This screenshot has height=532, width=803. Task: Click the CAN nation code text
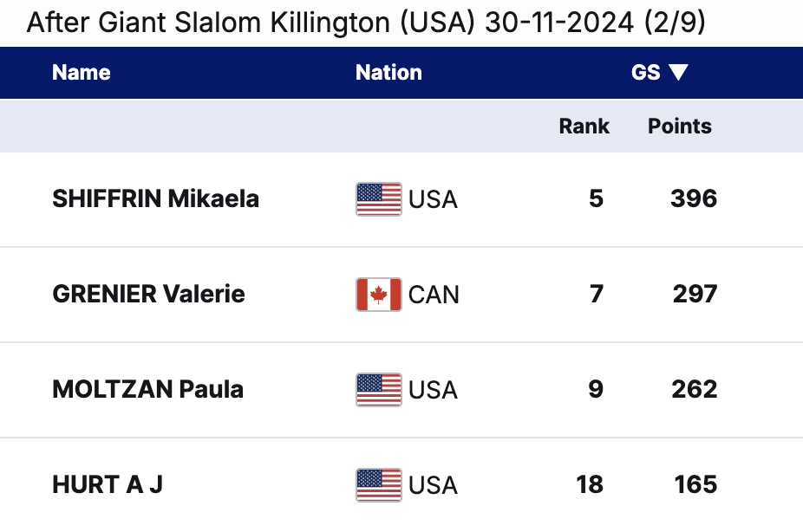(434, 295)
